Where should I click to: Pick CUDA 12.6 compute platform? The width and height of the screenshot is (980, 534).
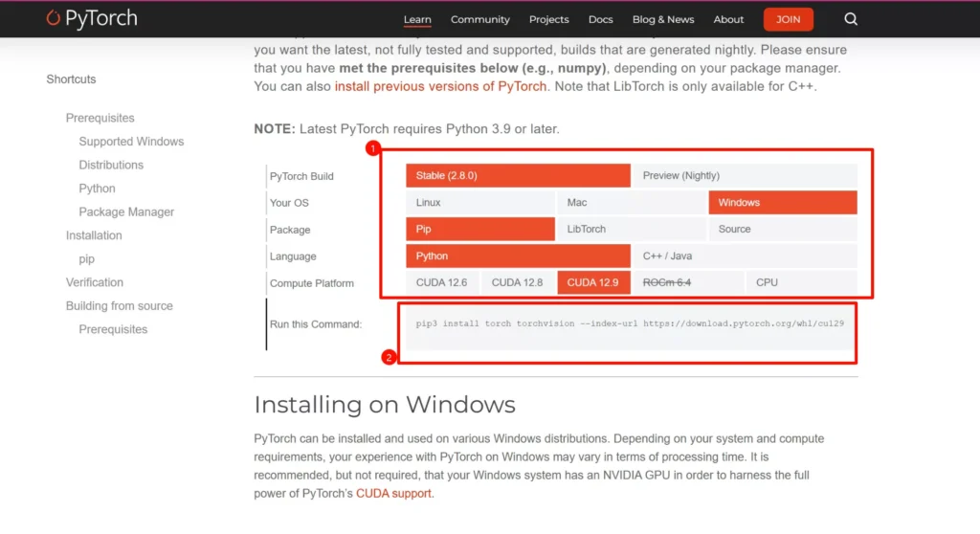tap(441, 282)
